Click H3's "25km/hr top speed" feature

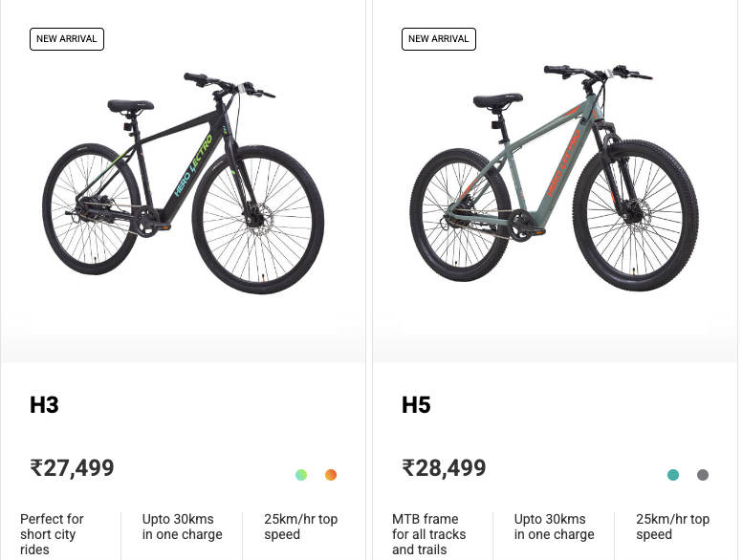pyautogui.click(x=300, y=527)
